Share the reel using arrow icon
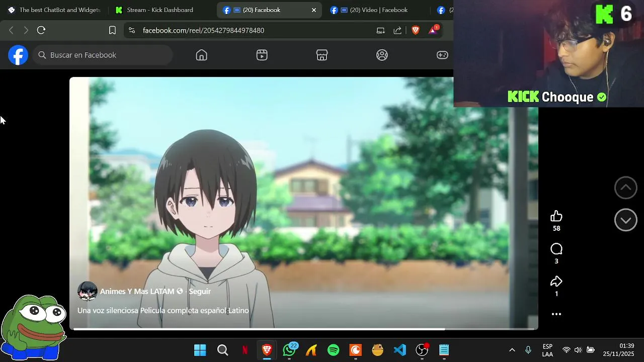 556,282
